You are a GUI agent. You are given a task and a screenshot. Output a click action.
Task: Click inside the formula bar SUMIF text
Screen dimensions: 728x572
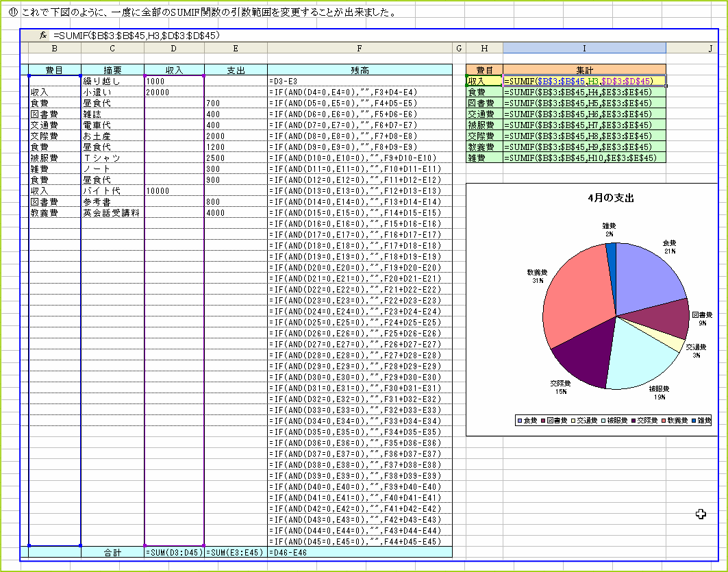(x=137, y=36)
